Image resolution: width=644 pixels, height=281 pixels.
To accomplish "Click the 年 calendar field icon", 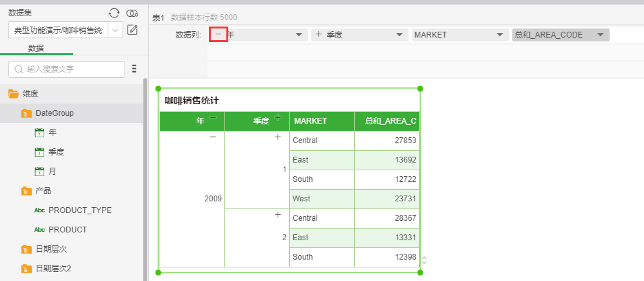I will point(39,133).
